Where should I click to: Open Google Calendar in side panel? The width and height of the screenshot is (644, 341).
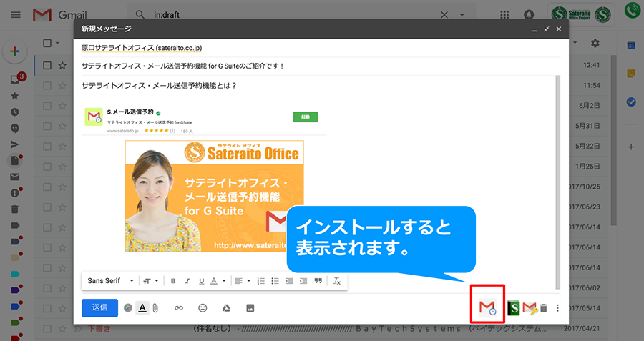coord(631,46)
